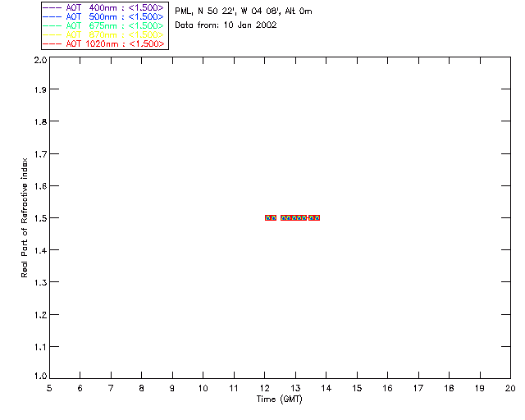Screen dimensions: 525x420
Task: Click the red AOT 1020nm legend entry
Action: coord(103,43)
